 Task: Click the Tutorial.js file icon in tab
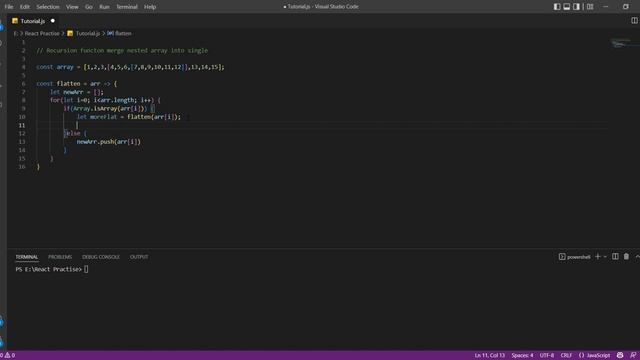click(15, 21)
